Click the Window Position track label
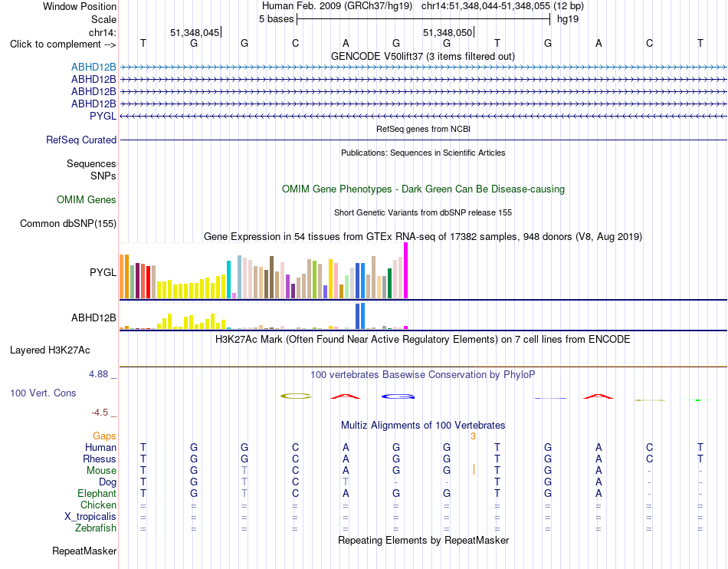The width and height of the screenshot is (728, 569). [80, 6]
